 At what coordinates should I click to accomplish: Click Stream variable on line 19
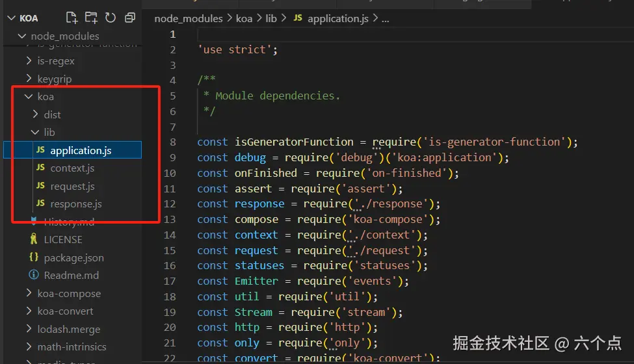point(254,312)
